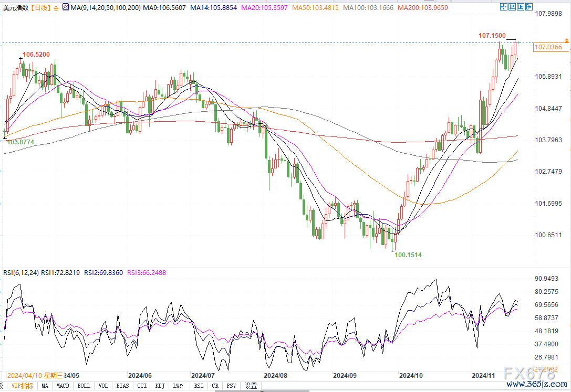This screenshot has width=571, height=392.
Task: Click the 103.7963 price axis label
Action: (548, 140)
